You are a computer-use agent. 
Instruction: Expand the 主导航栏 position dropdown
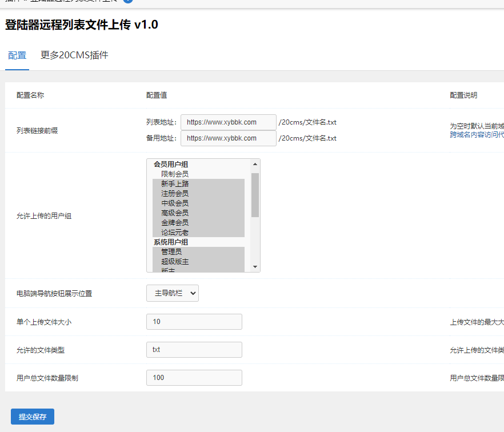pyautogui.click(x=172, y=293)
